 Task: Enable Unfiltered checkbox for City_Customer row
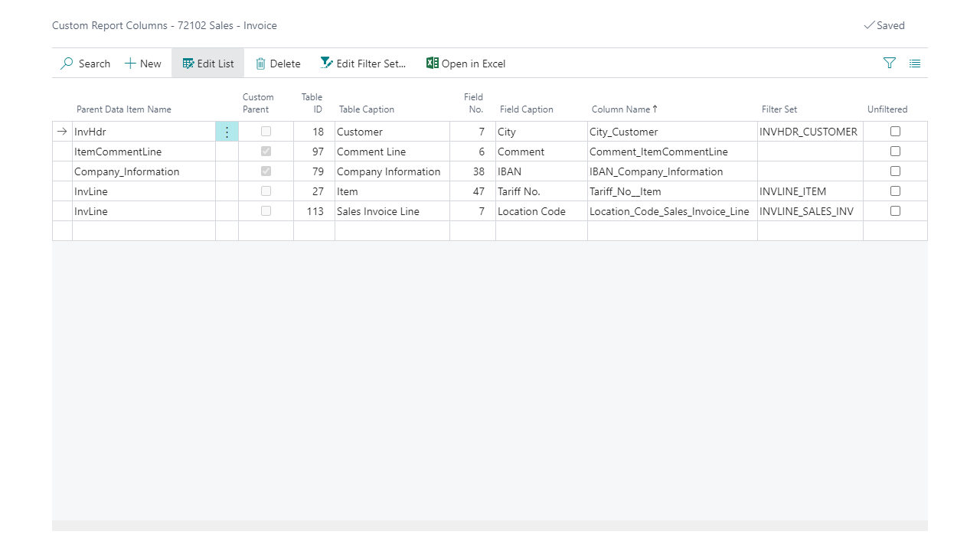pos(895,132)
